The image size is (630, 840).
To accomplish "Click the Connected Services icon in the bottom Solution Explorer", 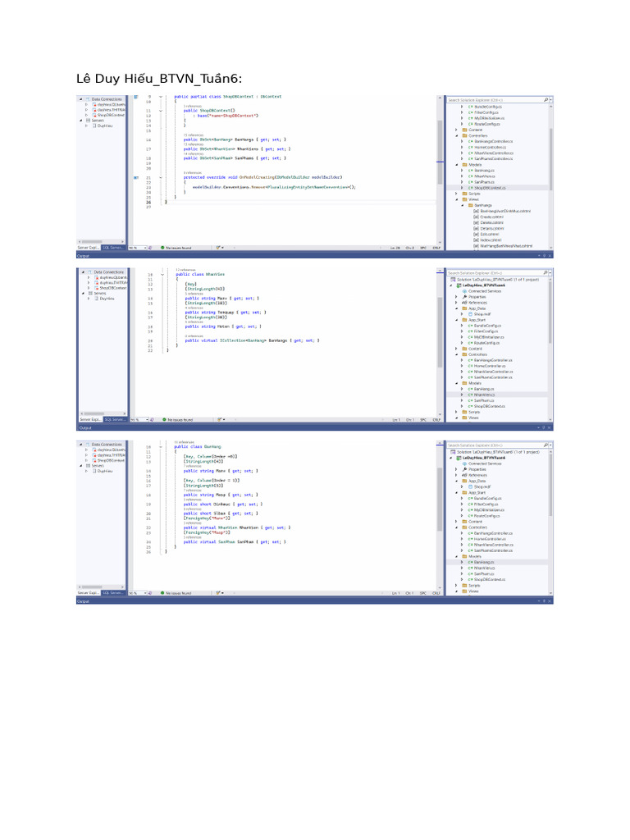I will point(464,463).
